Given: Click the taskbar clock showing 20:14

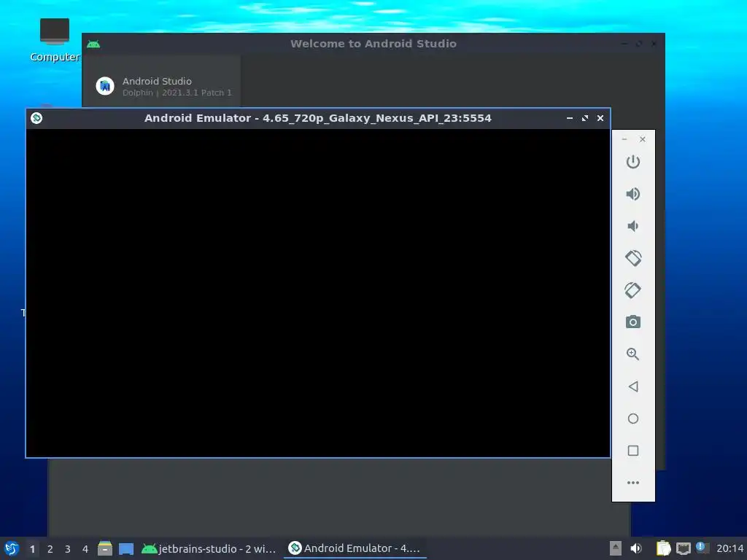Looking at the screenshot, I should [x=729, y=548].
